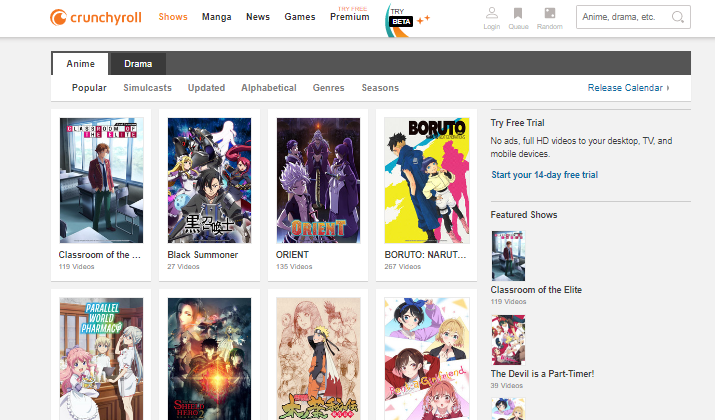
Task: Click the Random dice icon
Action: [550, 13]
